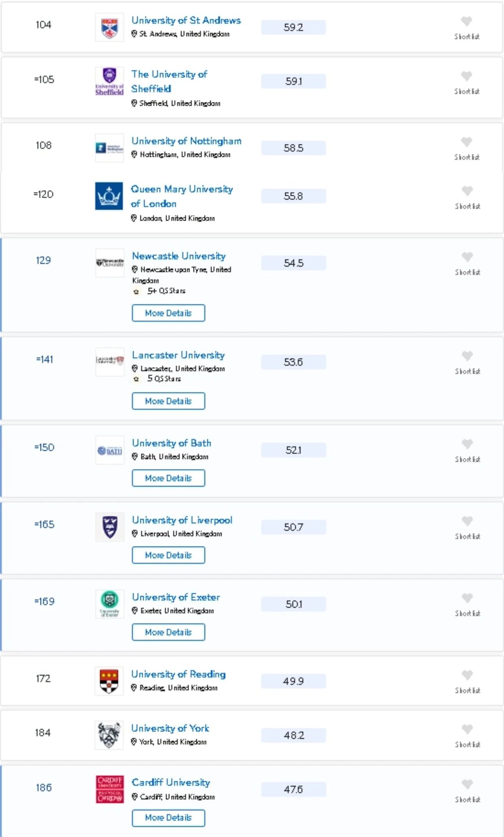The width and height of the screenshot is (504, 837).
Task: Open University of Reading link
Action: (178, 674)
